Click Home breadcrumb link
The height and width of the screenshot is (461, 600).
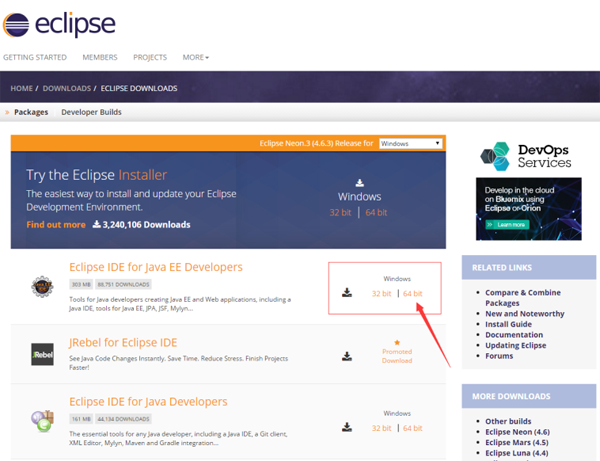tap(21, 88)
